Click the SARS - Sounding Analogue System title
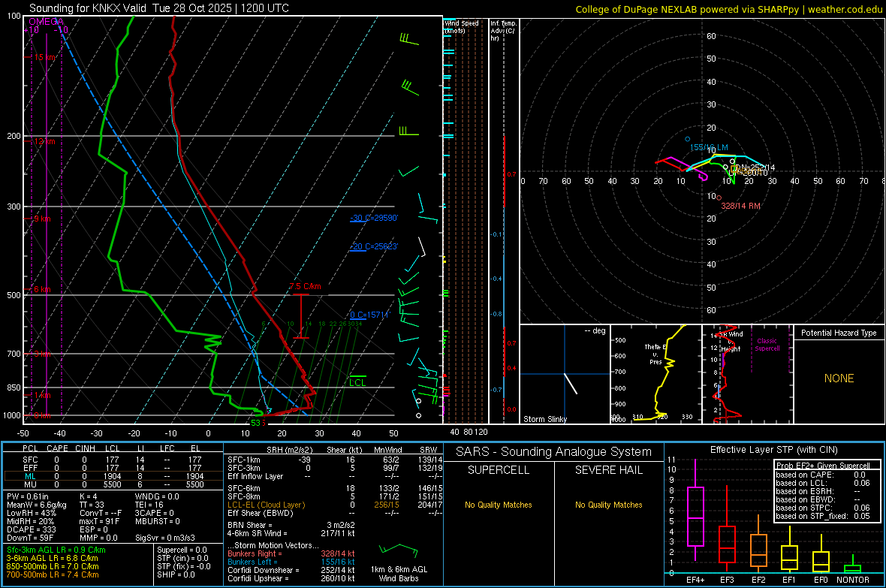This screenshot has width=886, height=588. 554,452
